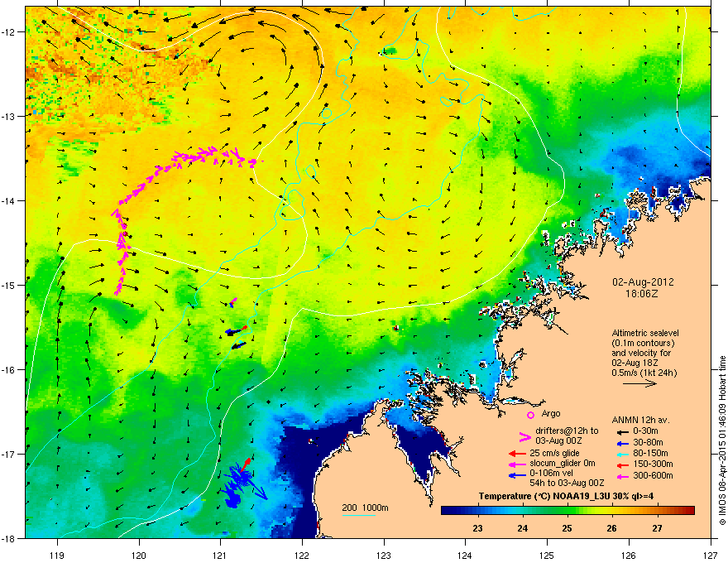This screenshot has width=728, height=563.
Task: Click the 0-30m depth label
Action: click(x=646, y=431)
